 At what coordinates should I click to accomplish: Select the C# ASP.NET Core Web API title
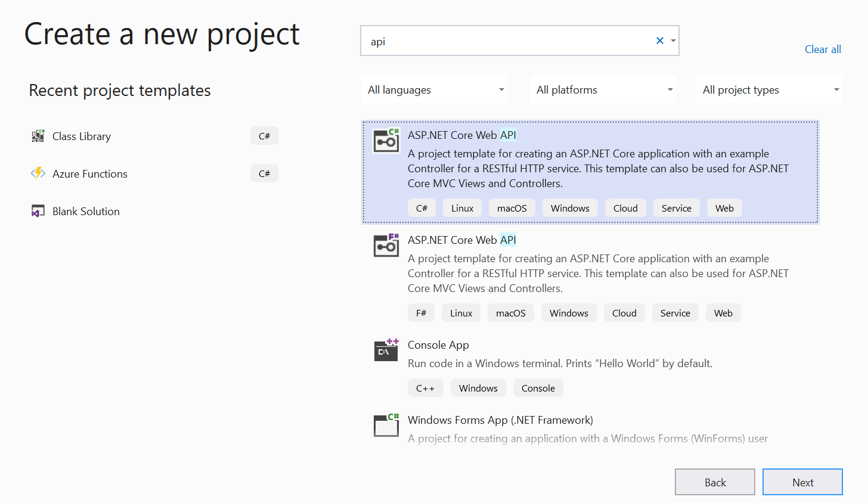tap(462, 135)
